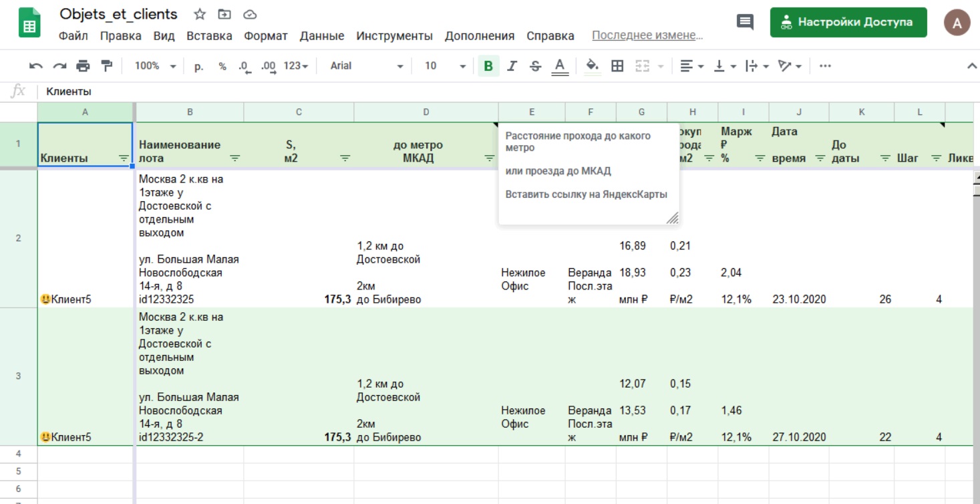
Task: Open the fill color bucket
Action: click(592, 66)
